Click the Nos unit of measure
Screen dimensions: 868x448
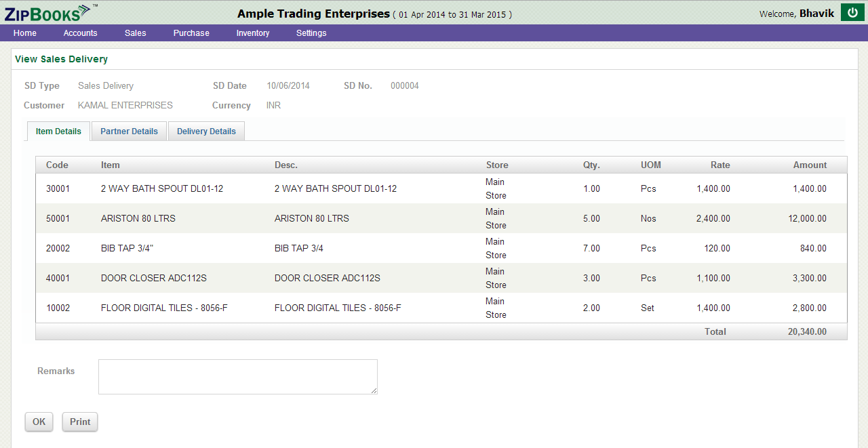[649, 219]
